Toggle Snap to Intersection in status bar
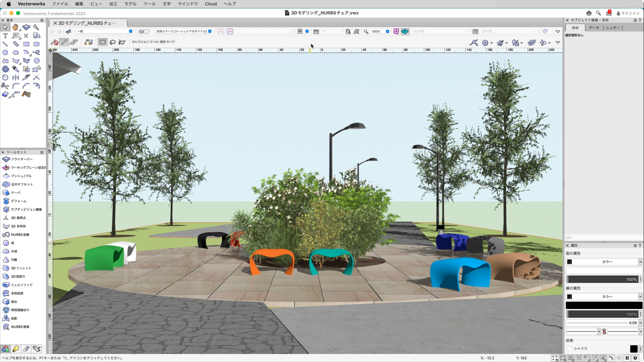The height and width of the screenshot is (362, 644). click(x=579, y=358)
